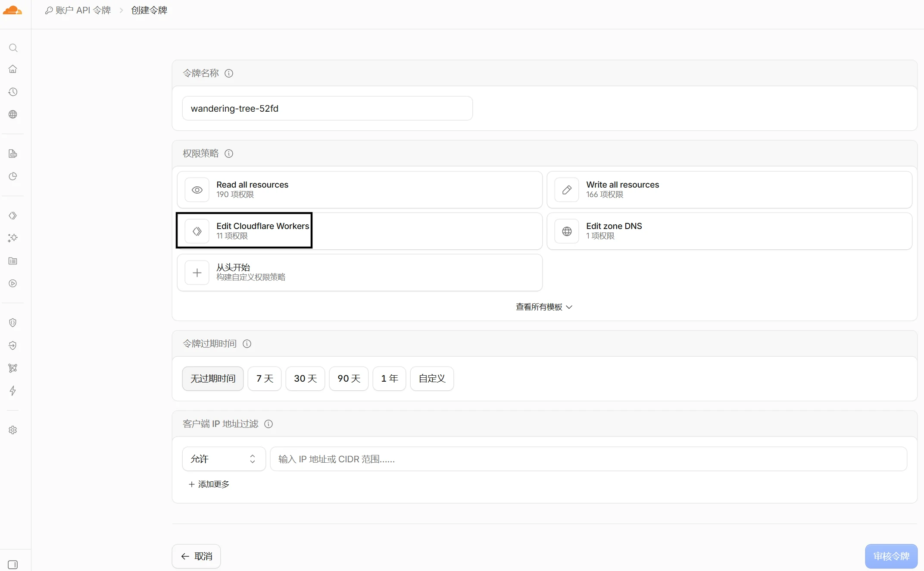924x571 pixels.
Task: Focus the token name input field
Action: pos(328,108)
